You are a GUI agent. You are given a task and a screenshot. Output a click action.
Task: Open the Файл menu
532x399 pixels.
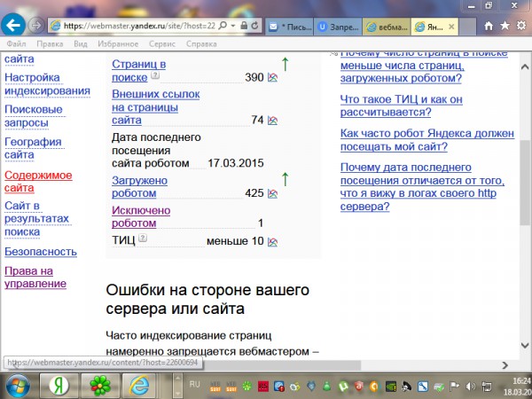[16, 44]
